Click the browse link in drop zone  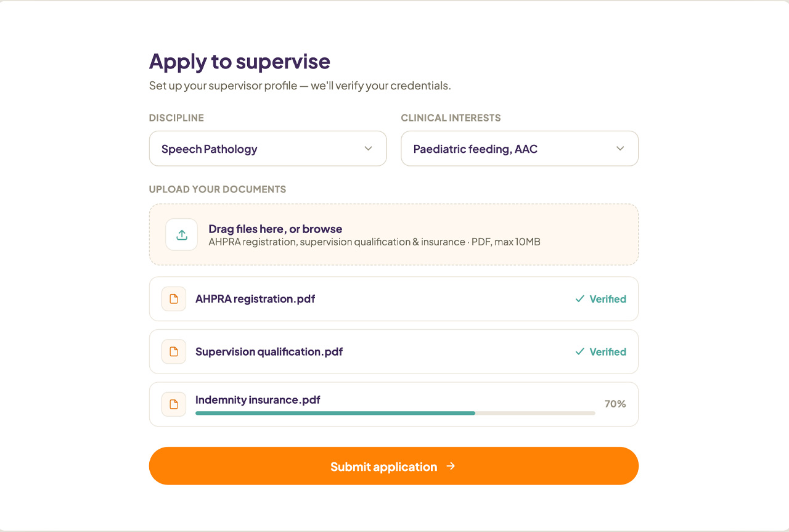pyautogui.click(x=322, y=229)
